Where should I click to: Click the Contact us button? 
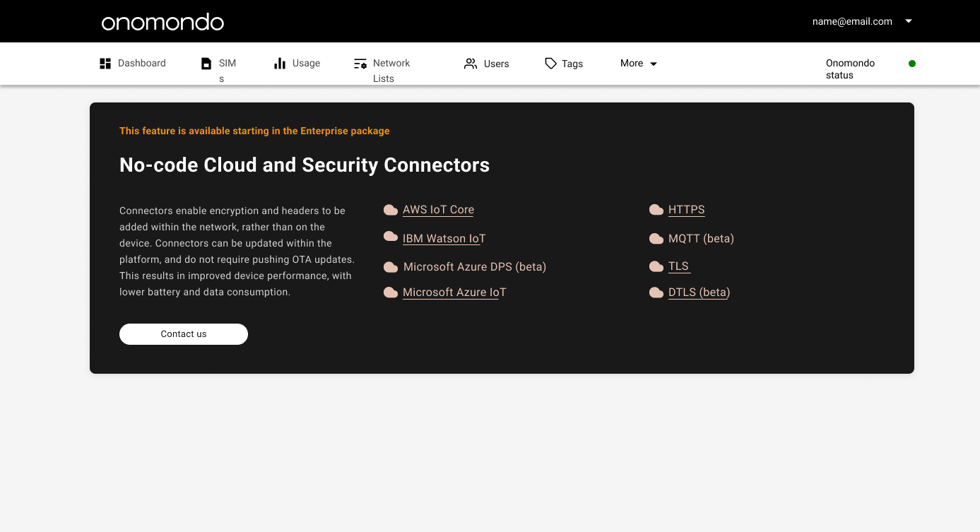[184, 334]
